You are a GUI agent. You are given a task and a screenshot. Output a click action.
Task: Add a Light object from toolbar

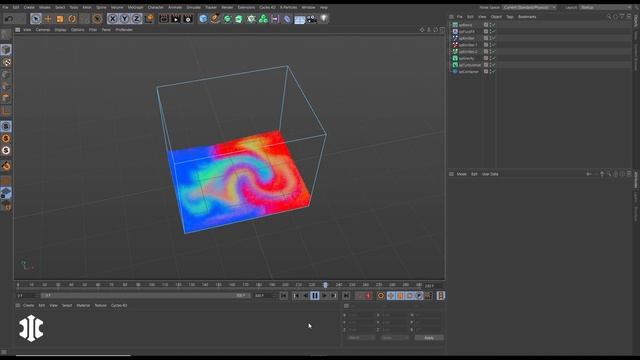[324, 19]
